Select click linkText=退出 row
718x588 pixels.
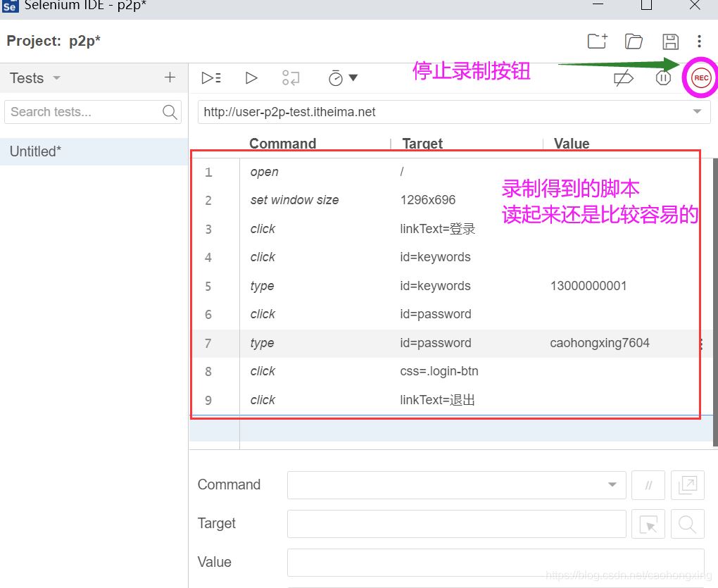coord(451,400)
